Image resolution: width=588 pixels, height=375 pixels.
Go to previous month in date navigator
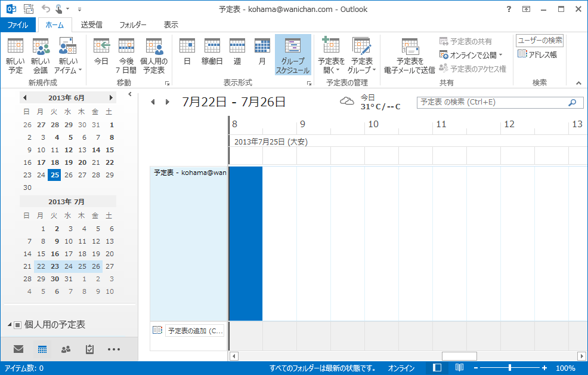tap(25, 97)
